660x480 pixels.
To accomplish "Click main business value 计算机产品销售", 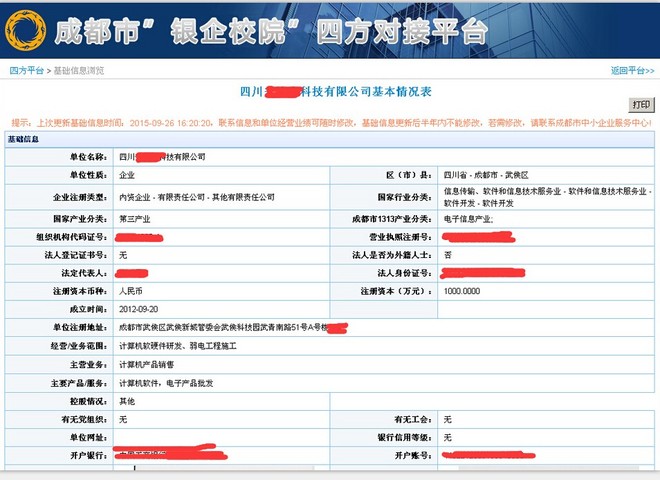I will [x=146, y=365].
